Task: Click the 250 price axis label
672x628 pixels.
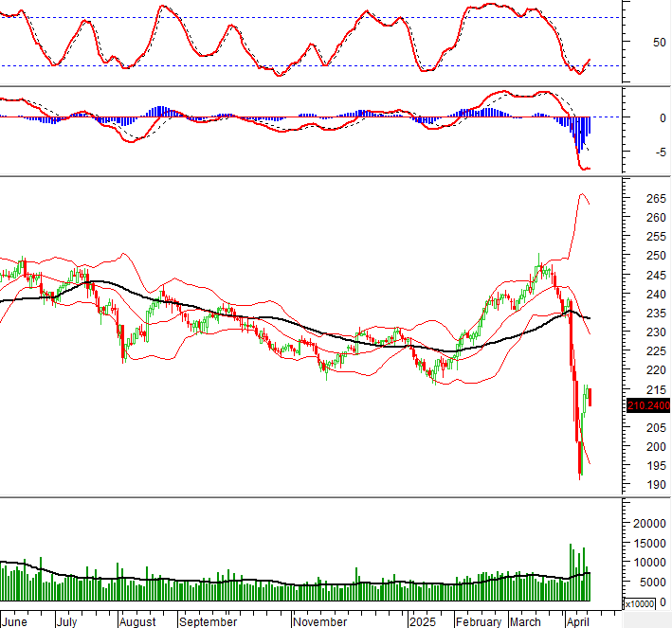Action: pyautogui.click(x=656, y=256)
